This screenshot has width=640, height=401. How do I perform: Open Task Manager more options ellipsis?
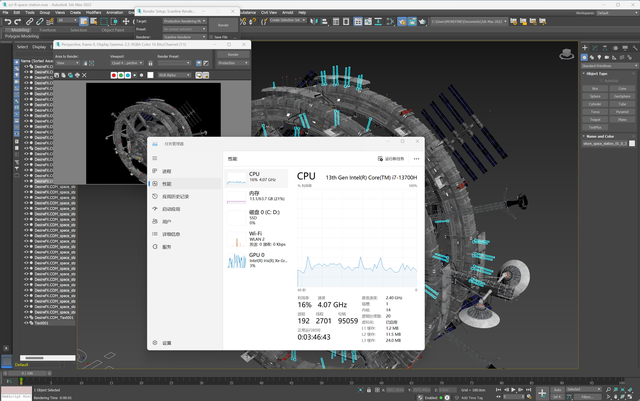416,159
